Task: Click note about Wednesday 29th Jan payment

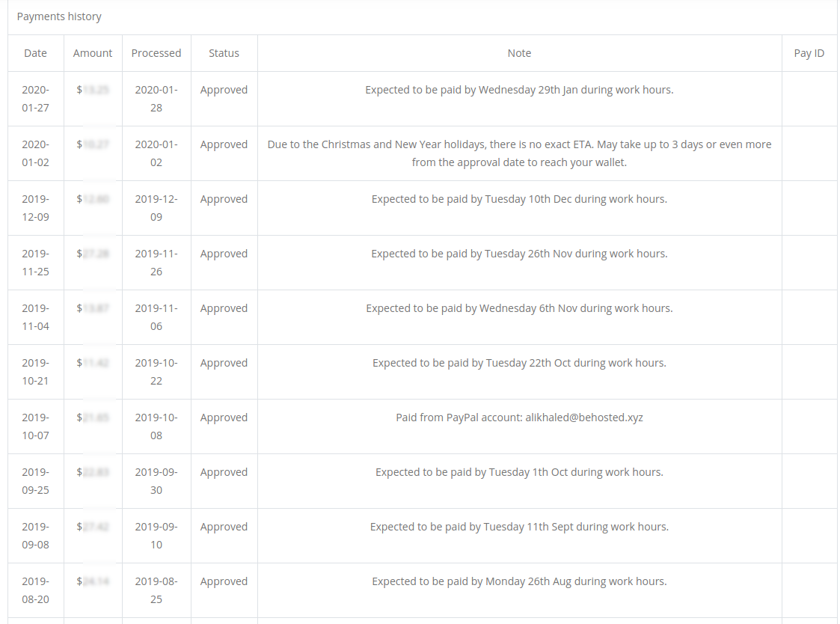Action: (x=519, y=90)
